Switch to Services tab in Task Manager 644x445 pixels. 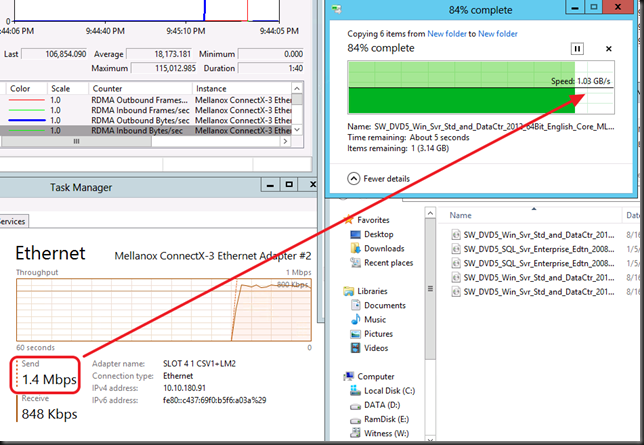(x=13, y=221)
